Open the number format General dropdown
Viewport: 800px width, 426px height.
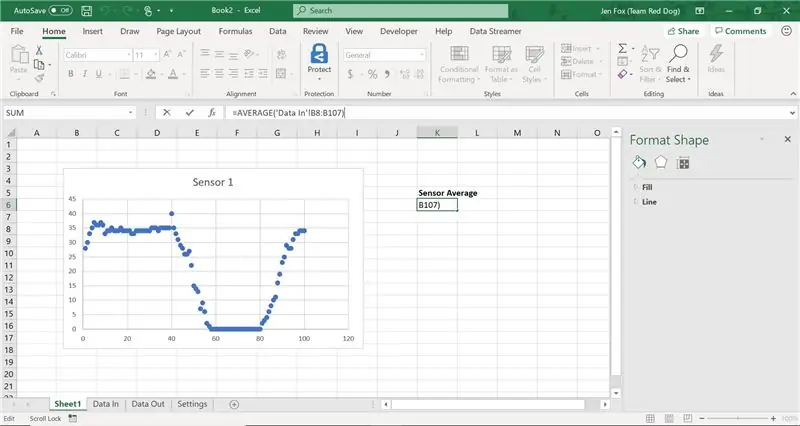pyautogui.click(x=421, y=55)
